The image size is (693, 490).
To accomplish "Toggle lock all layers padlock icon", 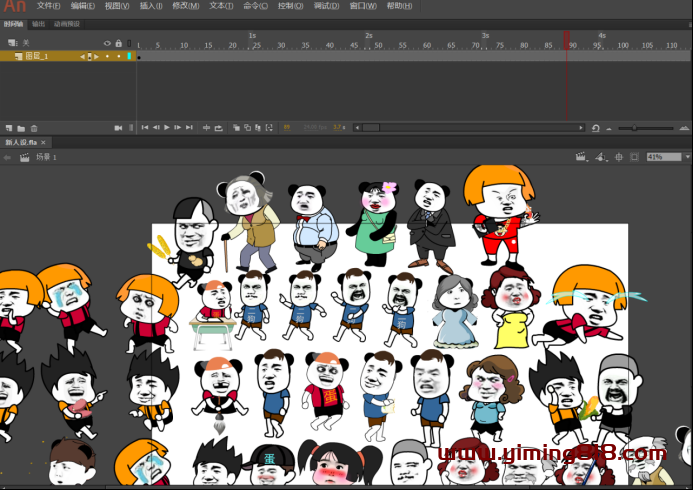I will pos(118,44).
